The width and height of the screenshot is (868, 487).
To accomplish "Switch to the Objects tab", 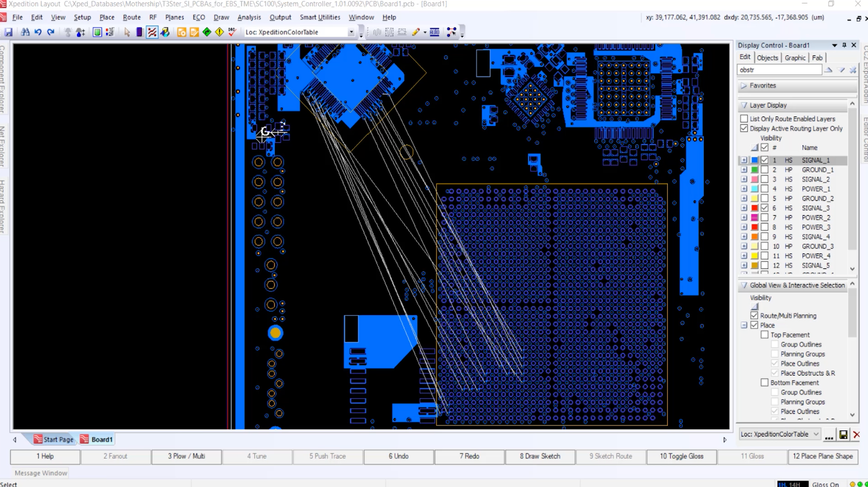I will pos(767,58).
